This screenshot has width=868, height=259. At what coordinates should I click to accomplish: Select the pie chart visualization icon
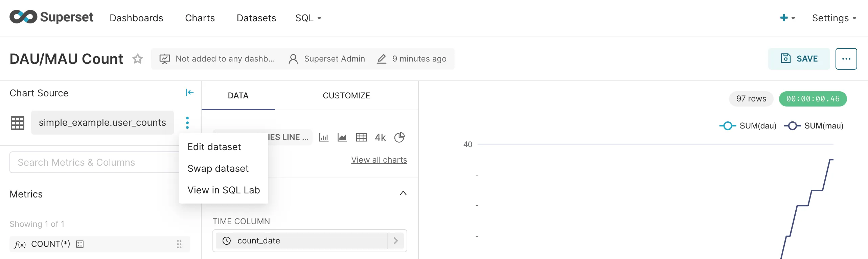point(399,137)
